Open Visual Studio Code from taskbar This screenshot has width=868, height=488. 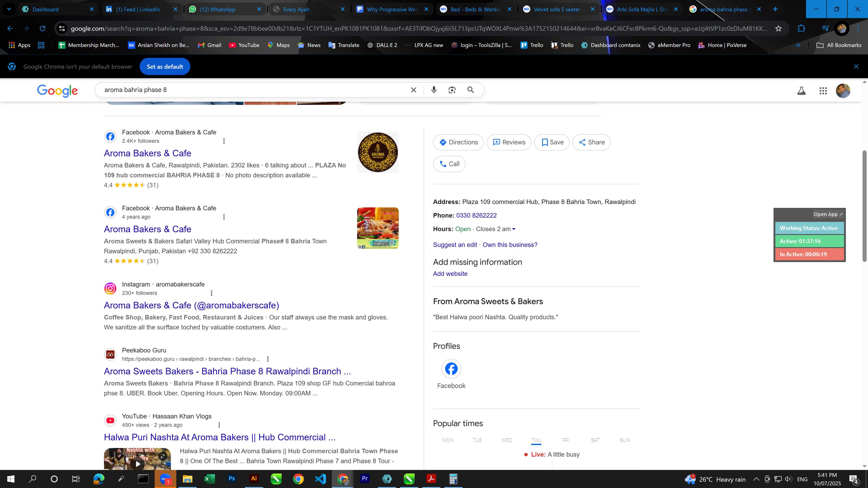coord(321,479)
